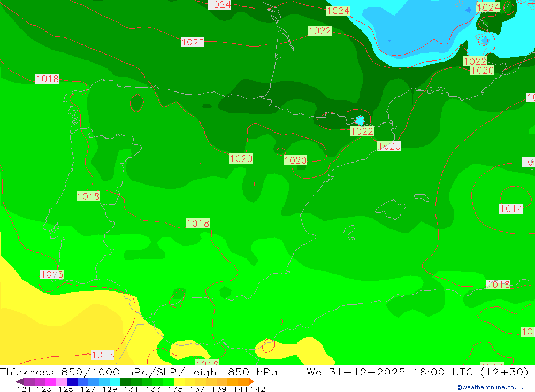Click the 1014 low-pressure isobar label
The height and width of the screenshot is (392, 535).
pos(511,209)
